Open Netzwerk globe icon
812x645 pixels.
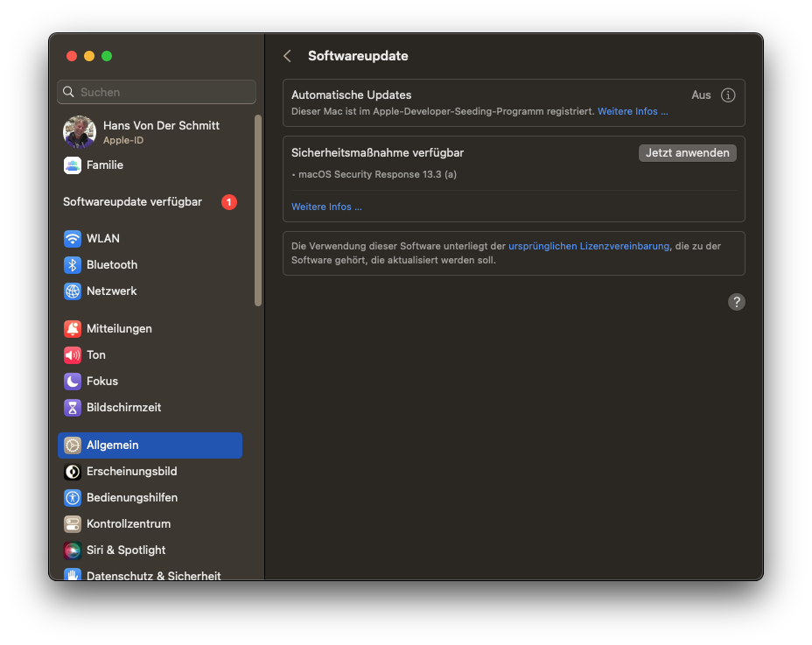pyautogui.click(x=73, y=291)
